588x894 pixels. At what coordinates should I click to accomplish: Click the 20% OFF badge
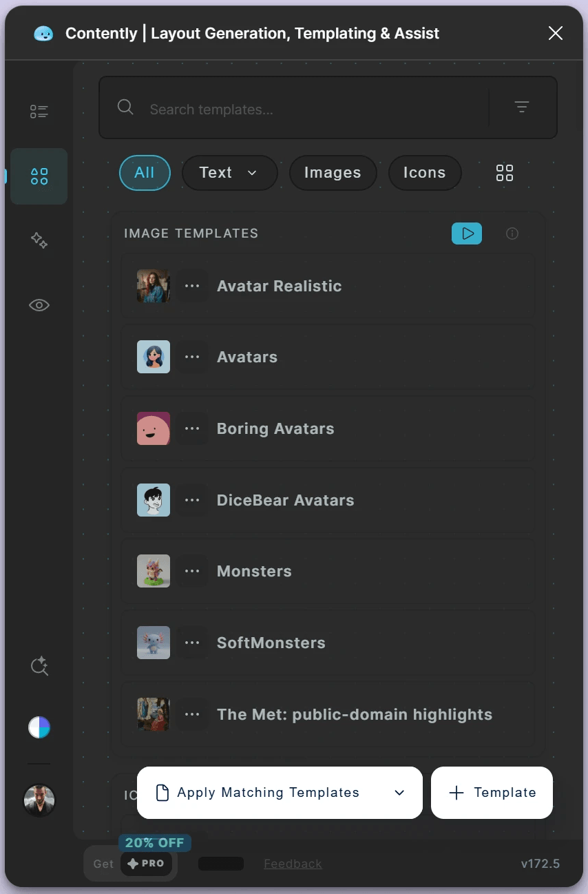[x=154, y=843]
